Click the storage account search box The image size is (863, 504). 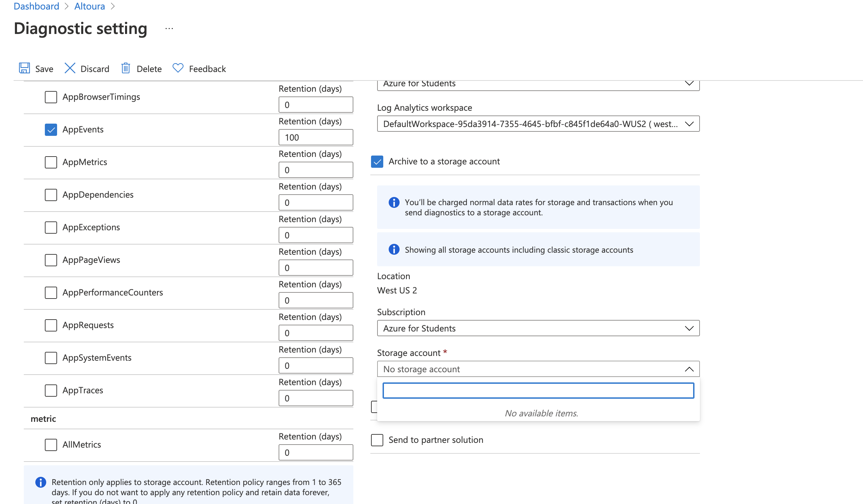538,391
